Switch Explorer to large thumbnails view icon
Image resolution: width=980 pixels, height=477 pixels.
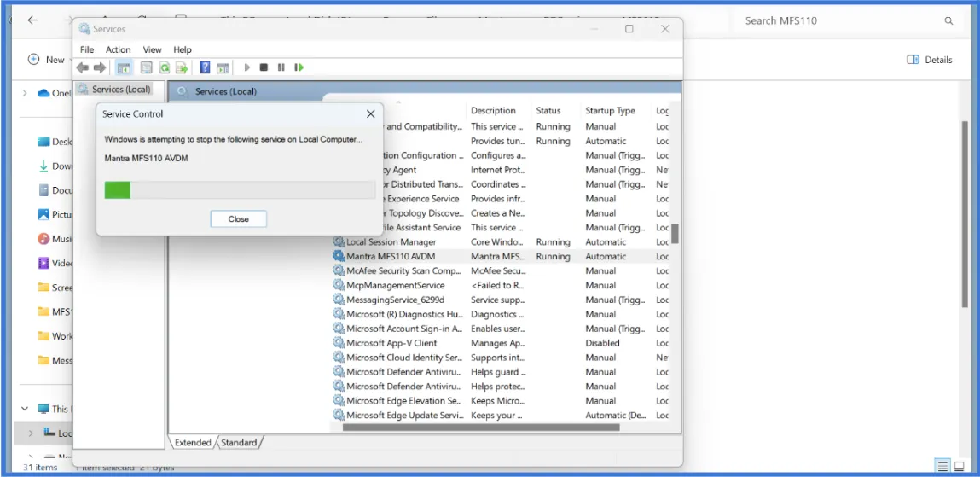point(960,467)
